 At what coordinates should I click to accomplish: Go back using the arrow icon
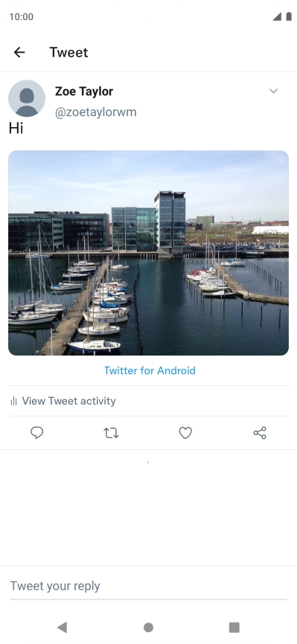click(19, 52)
